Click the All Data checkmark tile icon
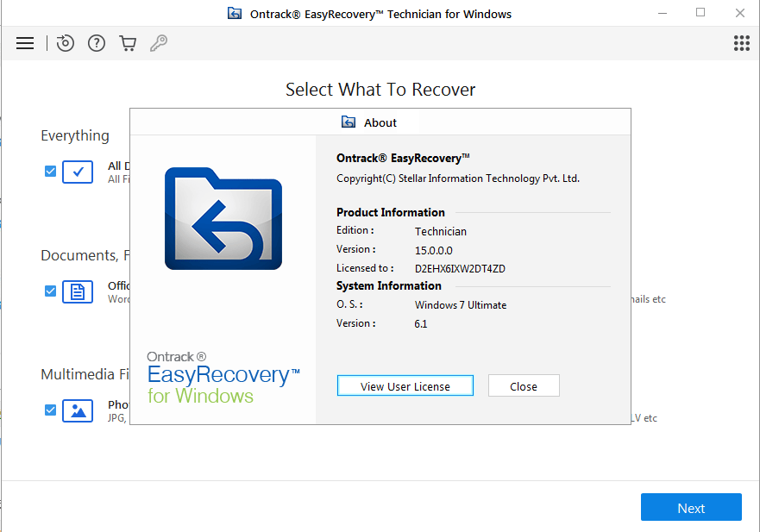Screen dimensions: 760x532 click(78, 172)
